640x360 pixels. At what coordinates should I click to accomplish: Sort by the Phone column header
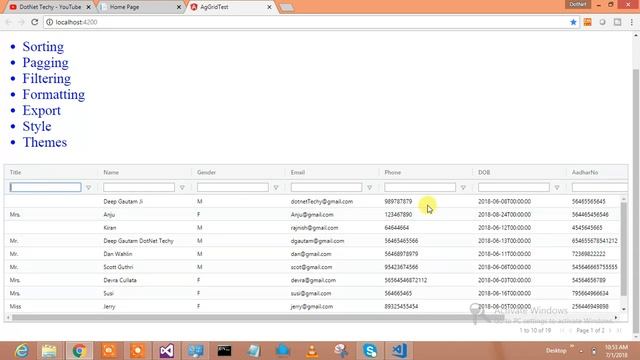[x=393, y=172]
